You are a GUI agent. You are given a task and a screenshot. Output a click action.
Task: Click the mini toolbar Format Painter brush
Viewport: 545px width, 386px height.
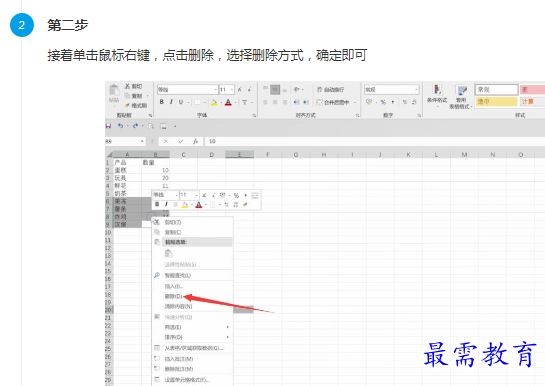pyautogui.click(x=245, y=205)
